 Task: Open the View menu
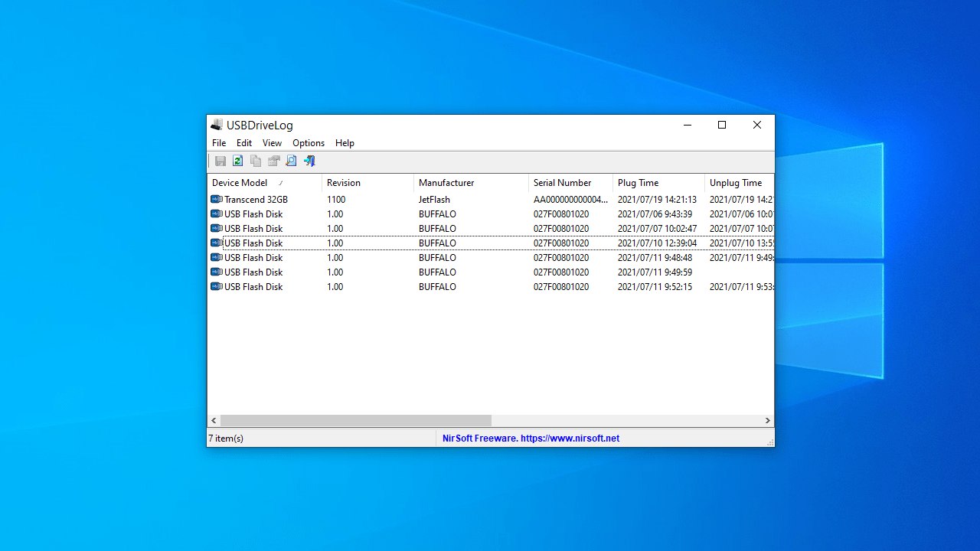coord(272,143)
